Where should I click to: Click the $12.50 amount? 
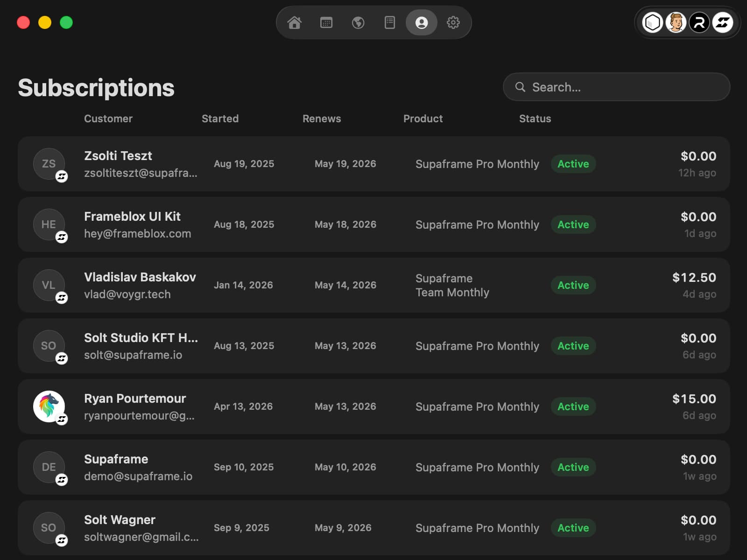point(694,278)
